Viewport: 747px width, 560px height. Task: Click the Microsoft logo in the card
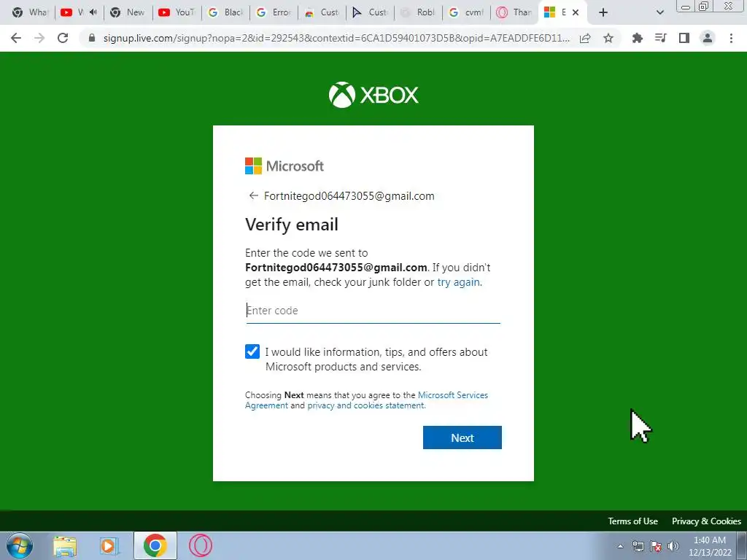285,166
